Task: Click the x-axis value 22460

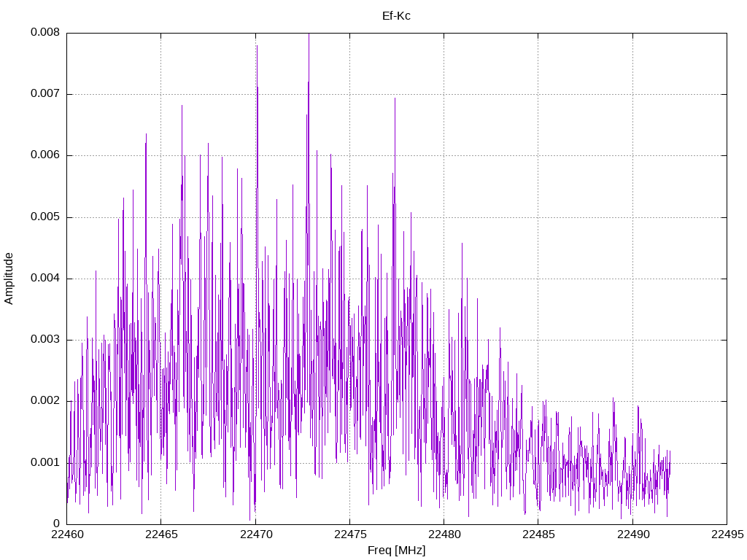Action: coord(67,534)
